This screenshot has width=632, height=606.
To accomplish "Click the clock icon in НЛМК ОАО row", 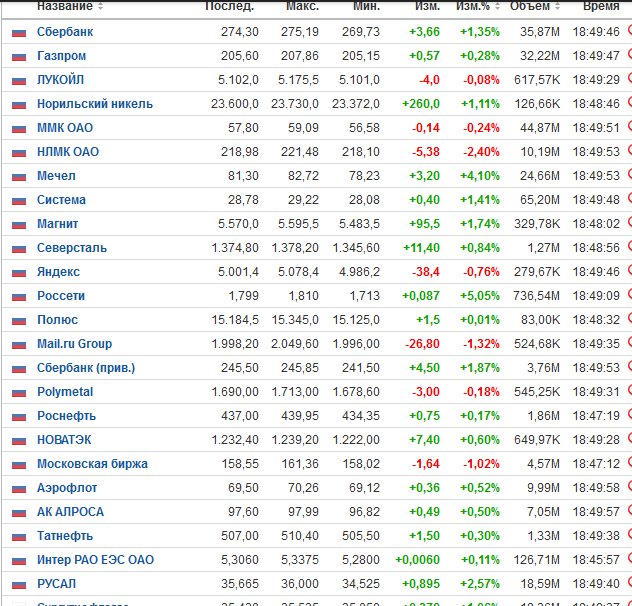I will click(x=630, y=150).
